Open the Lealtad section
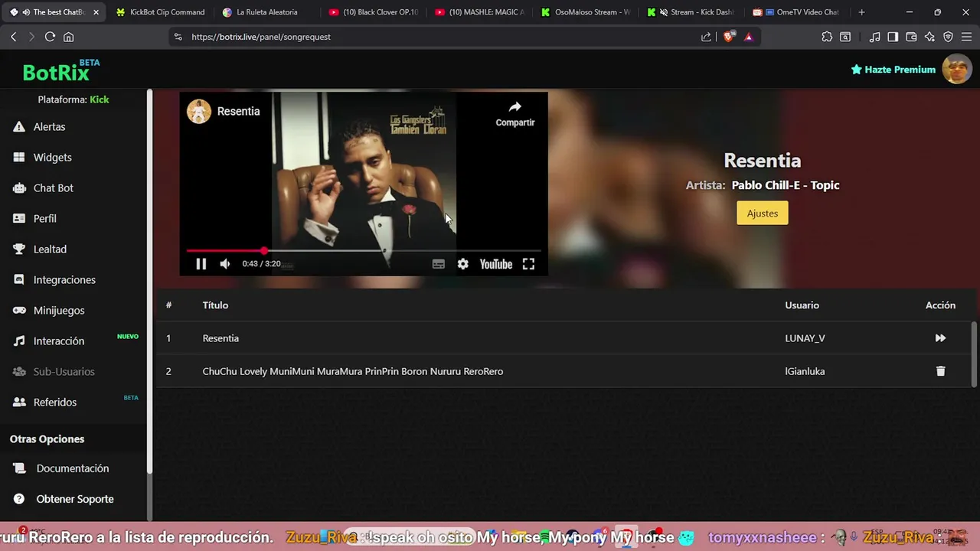This screenshot has width=980, height=551. pos(50,249)
